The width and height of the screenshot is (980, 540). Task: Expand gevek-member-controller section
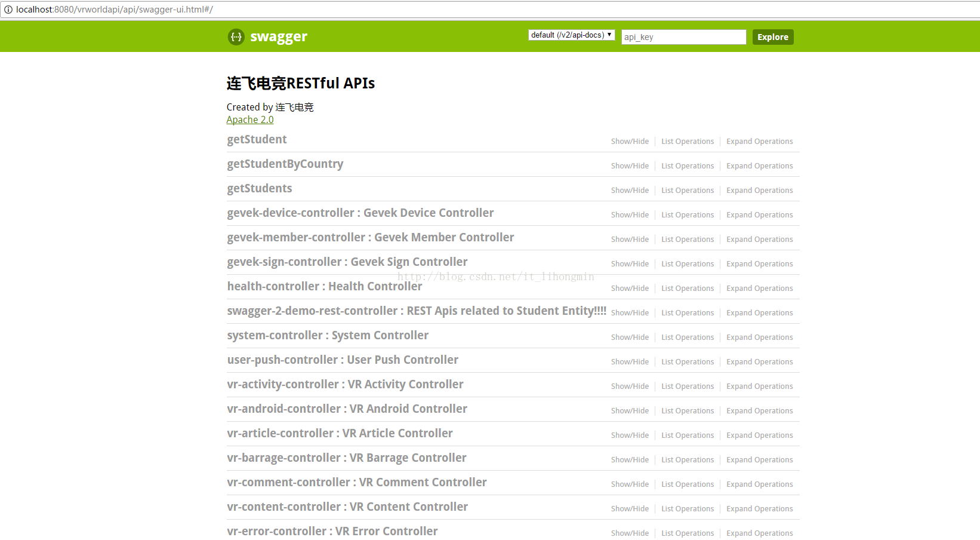[371, 237]
